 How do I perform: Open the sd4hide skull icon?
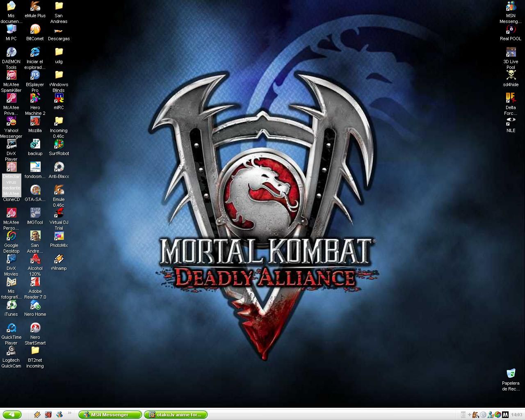[x=511, y=75]
